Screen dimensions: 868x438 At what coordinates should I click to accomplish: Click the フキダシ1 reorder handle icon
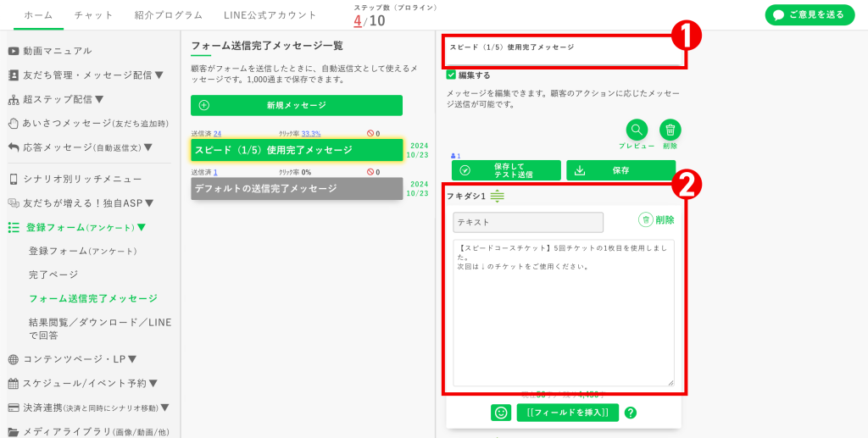[x=497, y=196]
